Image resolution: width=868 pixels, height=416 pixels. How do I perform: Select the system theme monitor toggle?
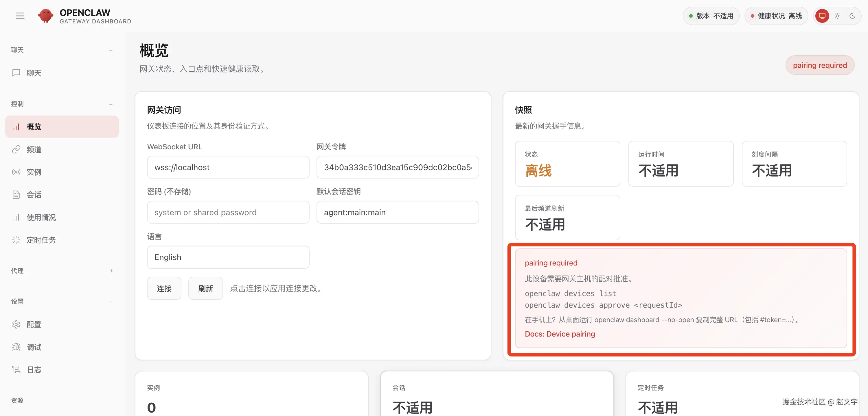pyautogui.click(x=822, y=16)
